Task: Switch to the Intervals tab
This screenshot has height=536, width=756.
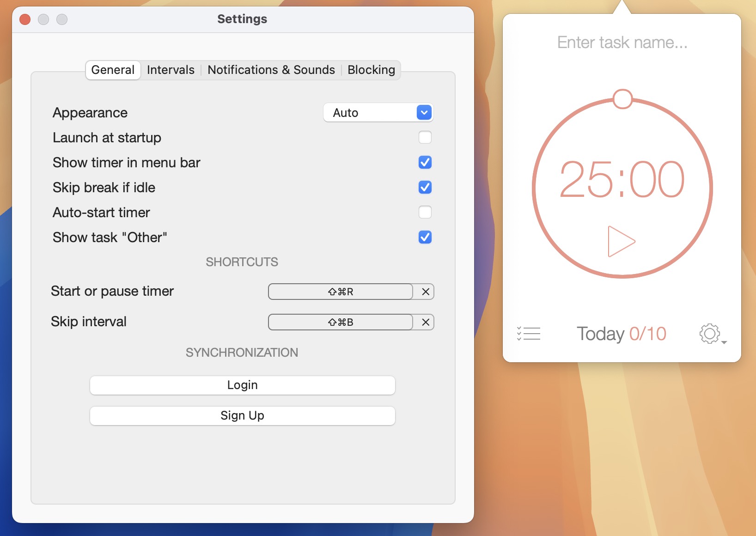Action: click(x=171, y=70)
